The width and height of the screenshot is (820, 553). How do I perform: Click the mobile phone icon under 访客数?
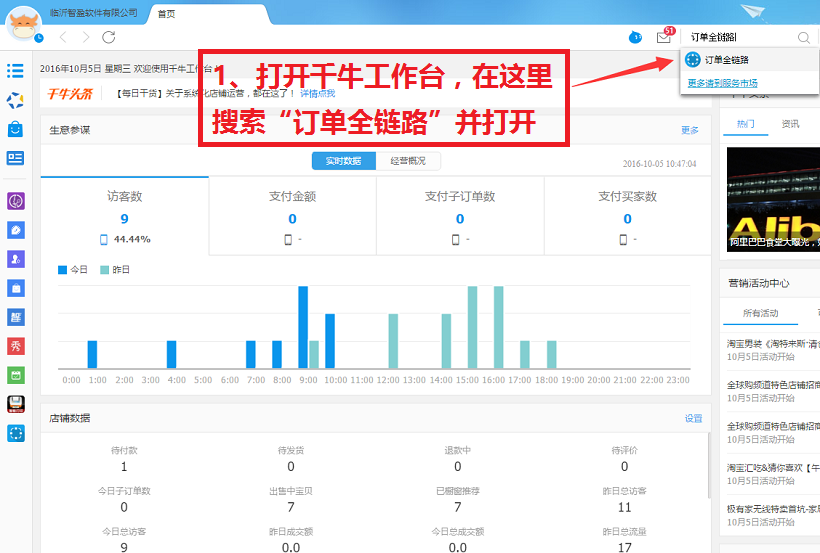click(x=104, y=240)
